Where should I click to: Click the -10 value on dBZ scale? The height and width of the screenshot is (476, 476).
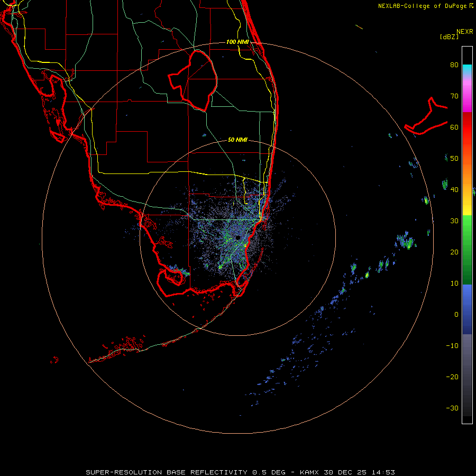(x=452, y=345)
